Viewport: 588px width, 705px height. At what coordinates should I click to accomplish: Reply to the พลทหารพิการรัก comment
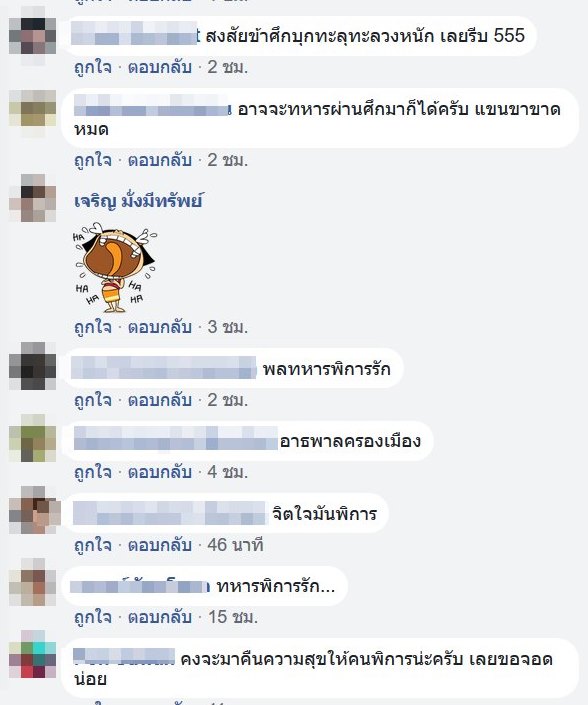160,400
